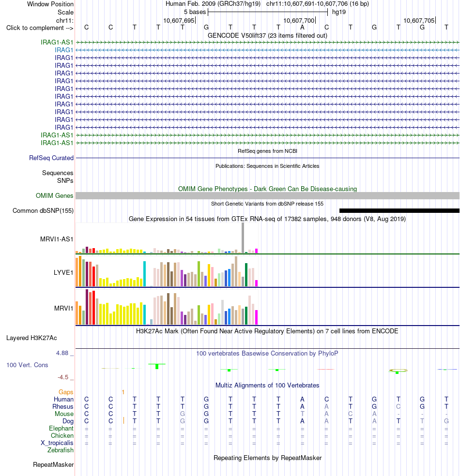Click the RefSeq Curated label

pos(51,158)
